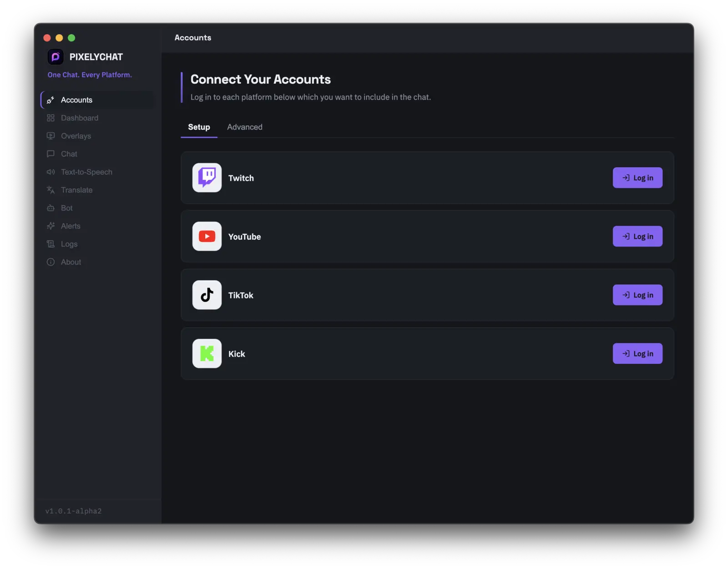Click the yellow window minimize button
Image resolution: width=728 pixels, height=569 pixels.
point(59,38)
